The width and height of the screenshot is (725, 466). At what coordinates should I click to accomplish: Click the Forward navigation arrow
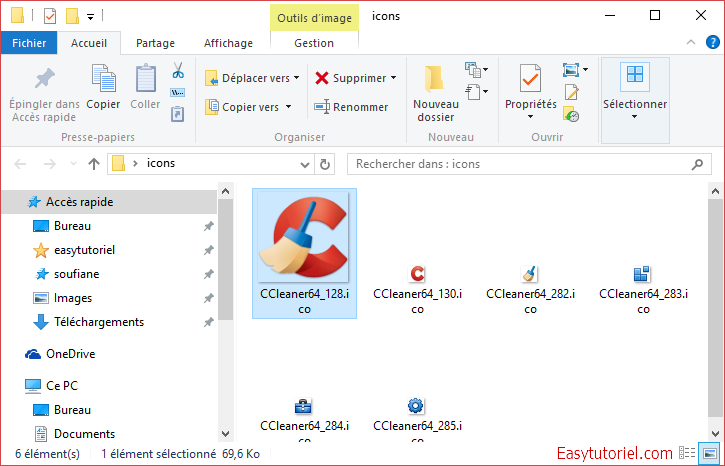tap(49, 164)
